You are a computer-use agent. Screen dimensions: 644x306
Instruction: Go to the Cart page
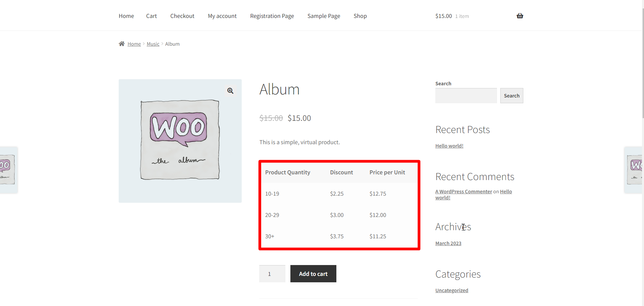pyautogui.click(x=151, y=16)
